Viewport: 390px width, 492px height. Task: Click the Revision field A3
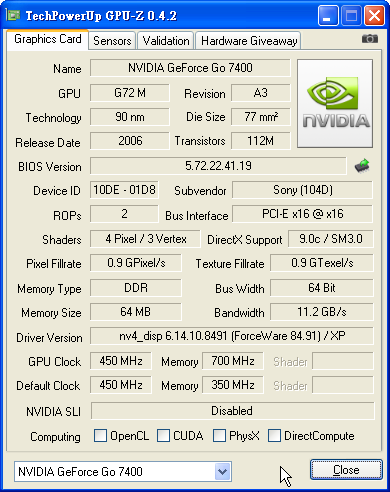pos(261,93)
